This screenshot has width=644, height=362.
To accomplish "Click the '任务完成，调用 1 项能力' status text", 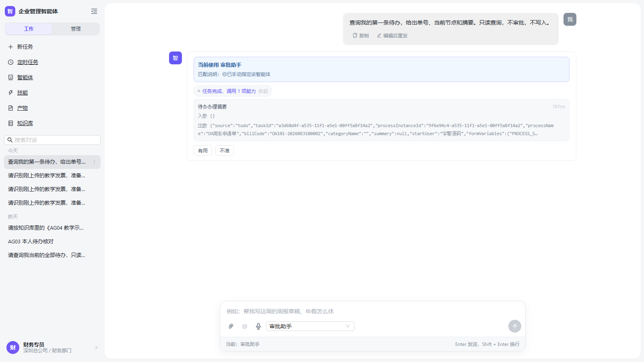I will (x=229, y=91).
